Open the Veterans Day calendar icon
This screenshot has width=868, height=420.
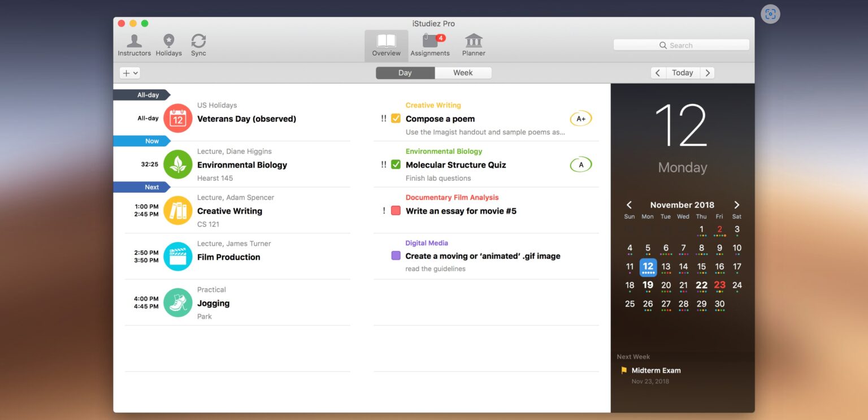click(x=178, y=118)
